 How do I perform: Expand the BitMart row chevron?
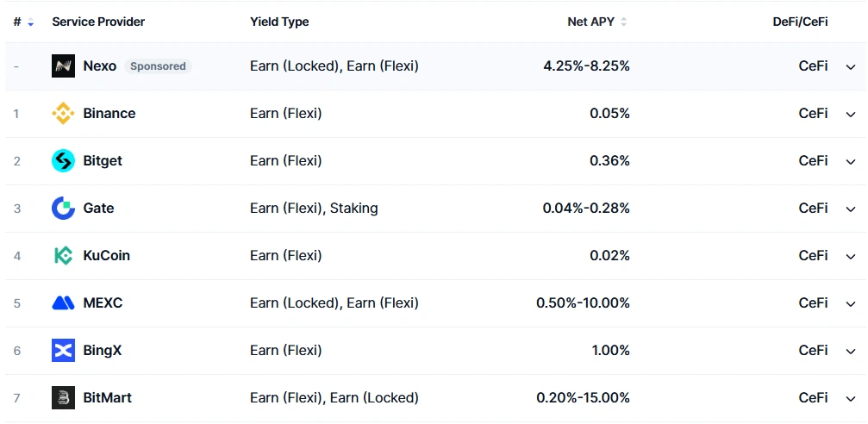(x=851, y=398)
